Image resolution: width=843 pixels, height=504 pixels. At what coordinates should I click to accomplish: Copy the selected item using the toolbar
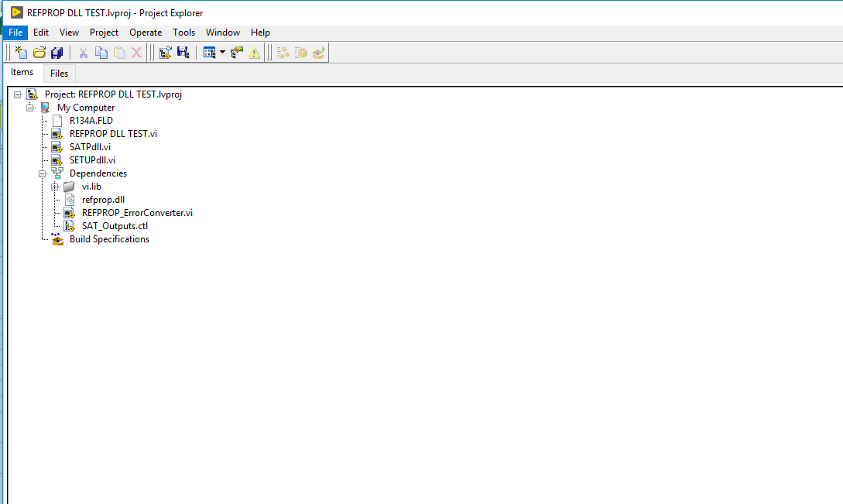[101, 52]
